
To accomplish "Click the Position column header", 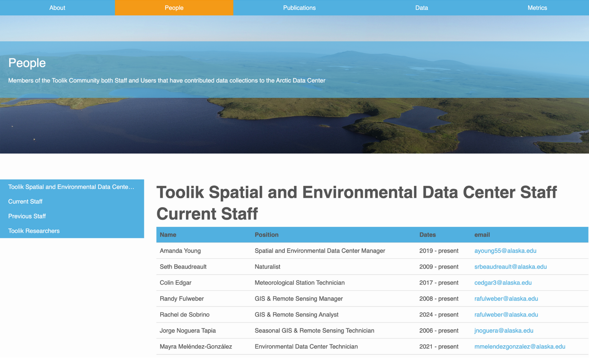I will (x=266, y=235).
